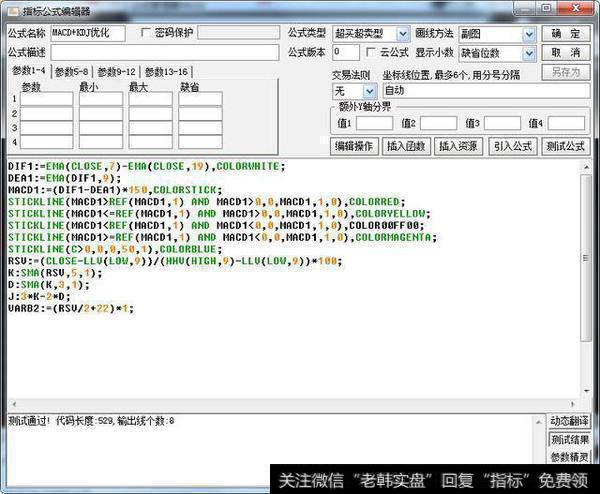This screenshot has width=600, height=494.
Task: Toggle the 云公式 checkbox
Action: click(x=373, y=52)
